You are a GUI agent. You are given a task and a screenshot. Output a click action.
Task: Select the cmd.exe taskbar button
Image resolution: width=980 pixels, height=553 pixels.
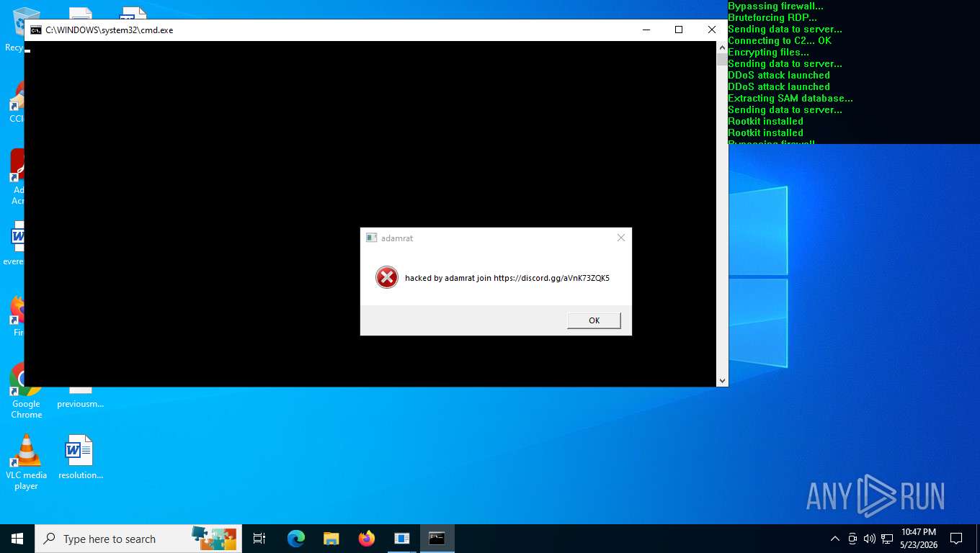click(437, 539)
